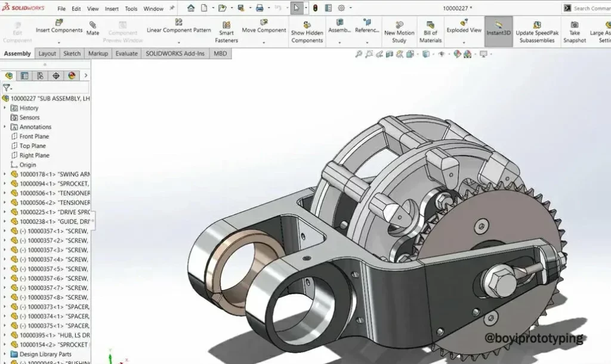Image resolution: width=611 pixels, height=364 pixels.
Task: Insert a Bill of Materials
Action: point(431,32)
